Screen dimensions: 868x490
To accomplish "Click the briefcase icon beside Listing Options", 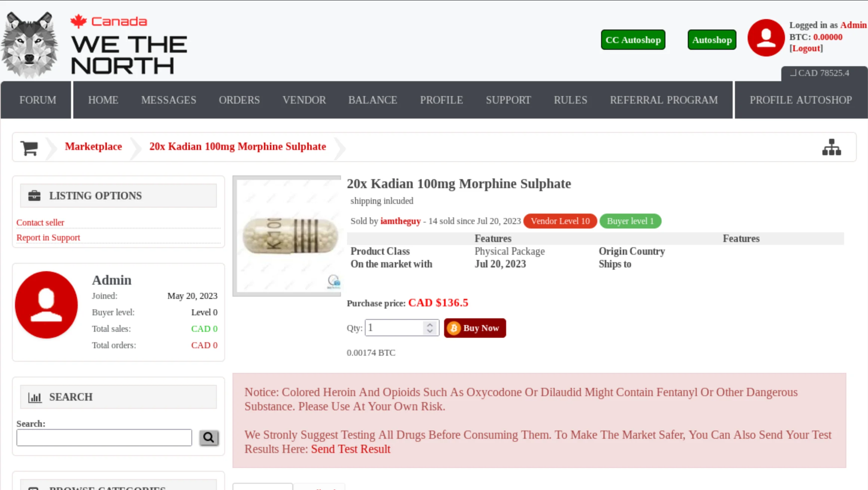I will point(34,196).
